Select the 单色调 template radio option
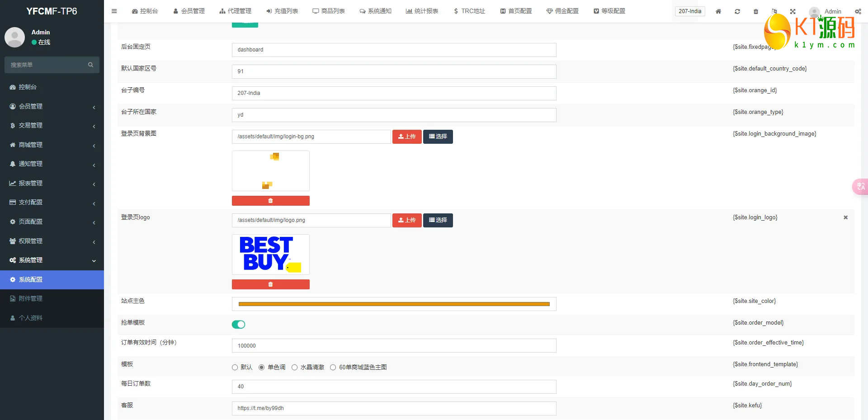 pyautogui.click(x=261, y=368)
